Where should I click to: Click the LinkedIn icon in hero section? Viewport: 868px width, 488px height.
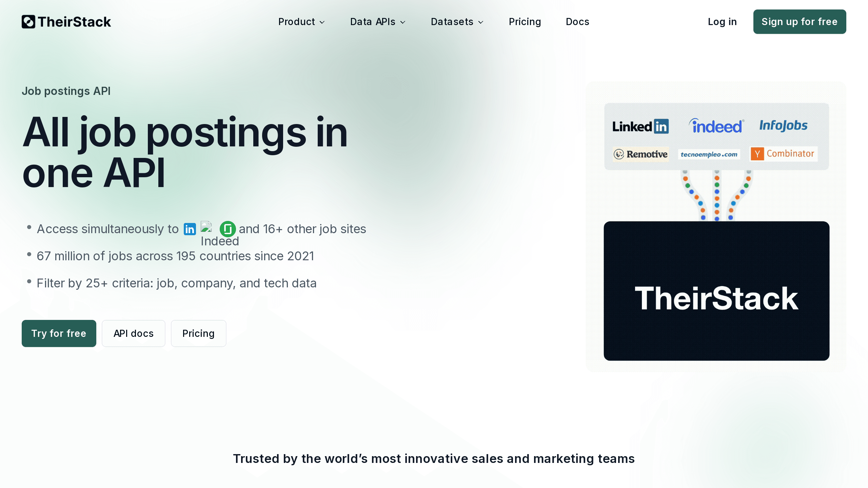point(190,229)
